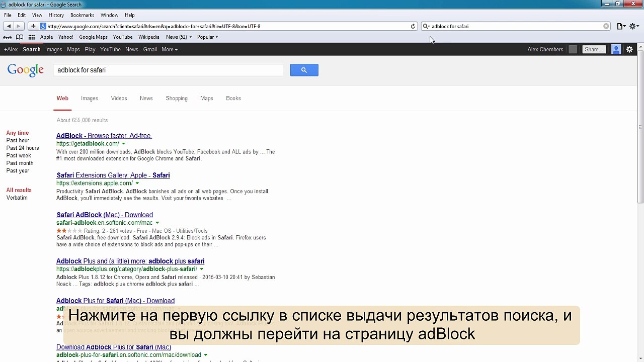Open the search engine magnifier menu
The height and width of the screenshot is (362, 644).
pyautogui.click(x=426, y=26)
